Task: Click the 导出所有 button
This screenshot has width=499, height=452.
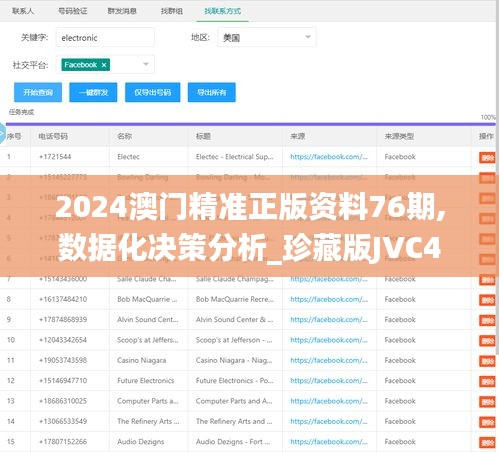Action: tap(212, 92)
